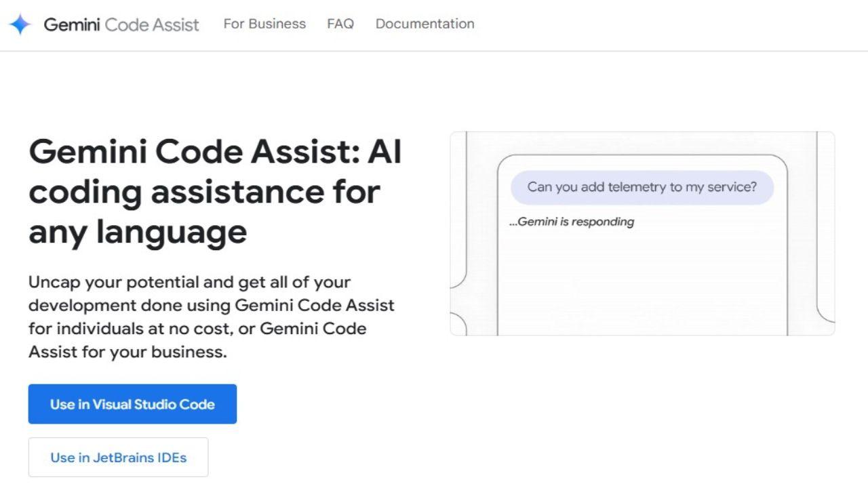This screenshot has width=868, height=488.
Task: Open Documentation from the top navigation
Action: [x=425, y=24]
